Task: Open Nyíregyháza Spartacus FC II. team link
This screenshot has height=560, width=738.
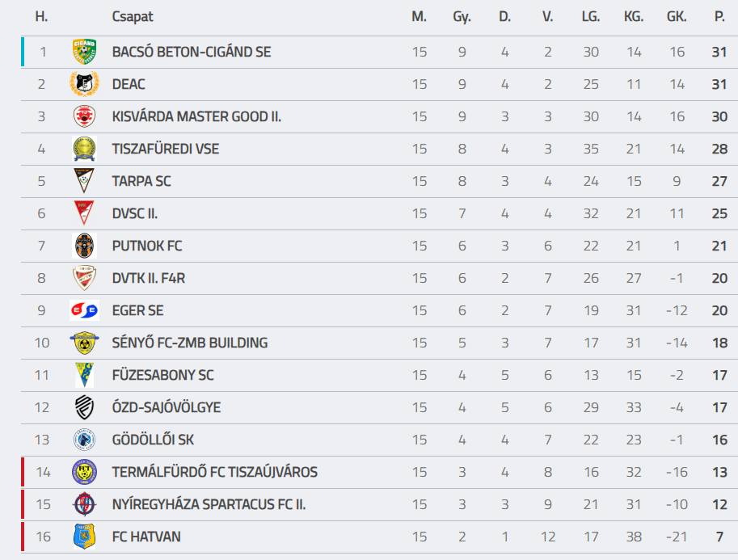Action: pyautogui.click(x=209, y=504)
